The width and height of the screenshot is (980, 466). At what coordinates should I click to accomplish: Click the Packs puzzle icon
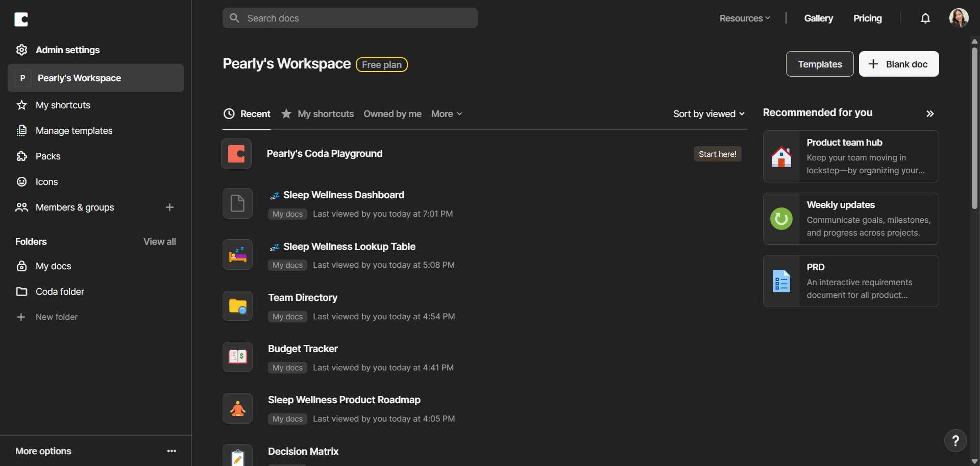click(21, 156)
